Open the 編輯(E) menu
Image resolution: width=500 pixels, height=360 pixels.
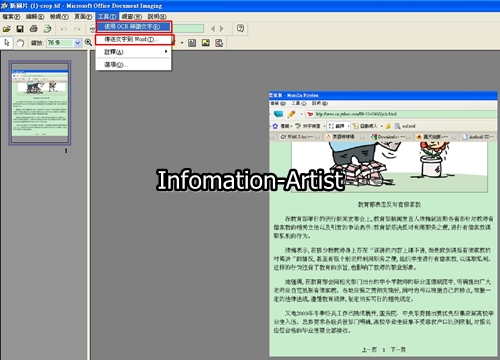[35, 17]
